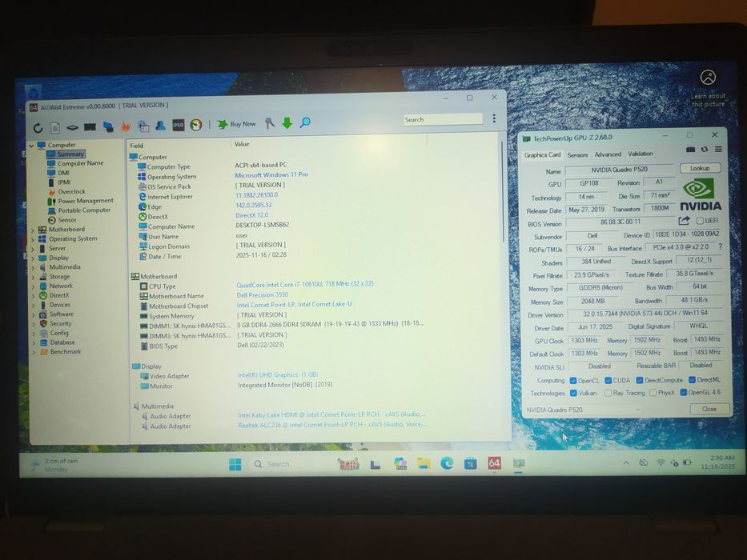This screenshot has width=747, height=560.
Task: Switch to the Sensors tab
Action: point(577,155)
